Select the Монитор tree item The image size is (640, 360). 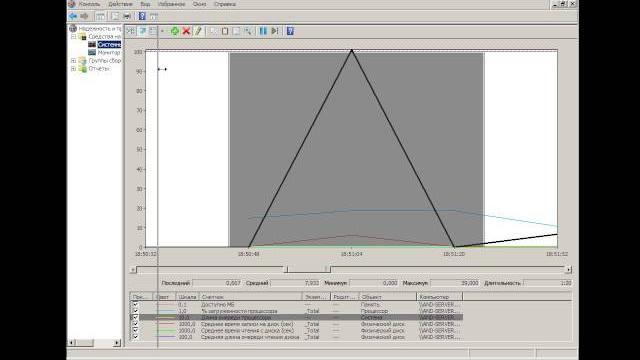click(x=109, y=53)
